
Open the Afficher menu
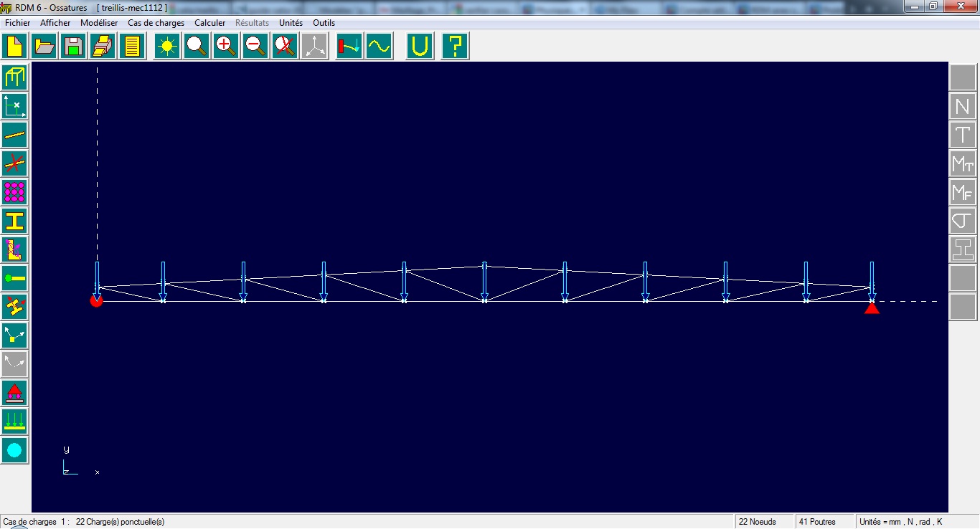(x=55, y=23)
